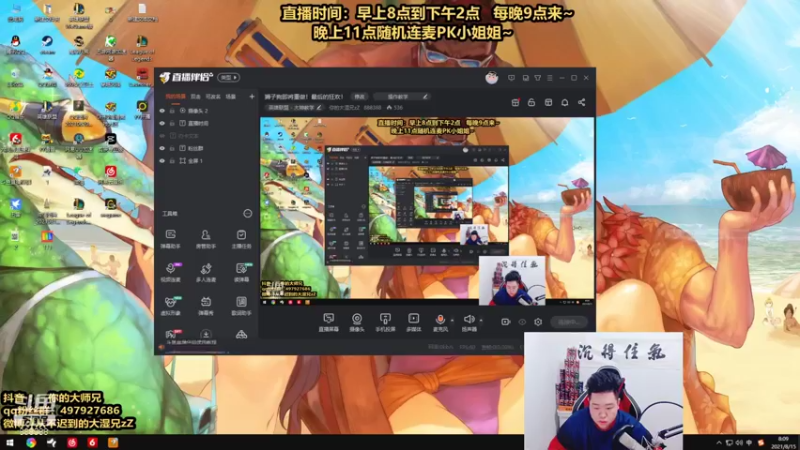Image resolution: width=800 pixels, height=450 pixels.
Task: Switch to the fourth scene tab
Action: tap(231, 96)
